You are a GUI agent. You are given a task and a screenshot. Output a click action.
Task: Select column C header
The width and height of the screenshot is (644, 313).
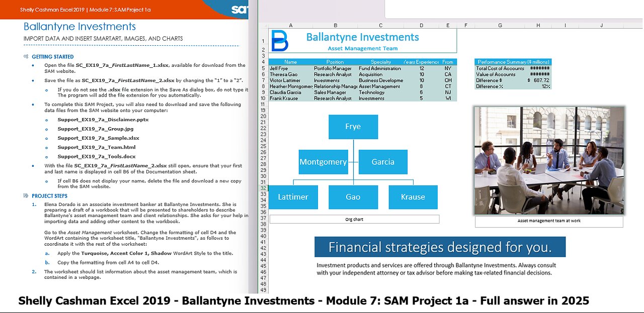point(380,25)
